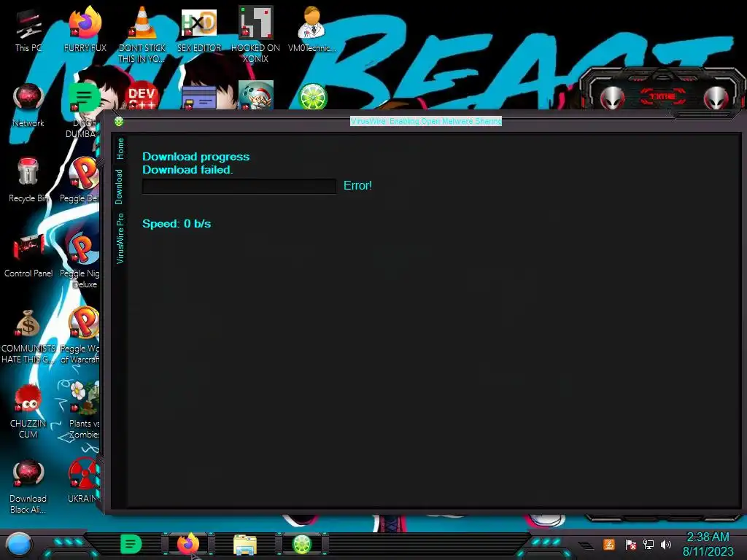Select the Plants vs Zombies desktop shortcut
Viewport: 747px width, 560px height.
coord(84,411)
